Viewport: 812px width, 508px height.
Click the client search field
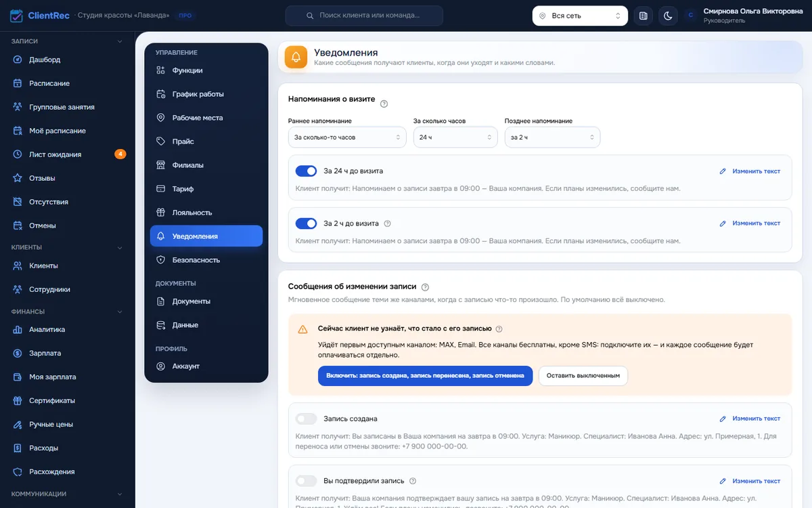pos(364,16)
